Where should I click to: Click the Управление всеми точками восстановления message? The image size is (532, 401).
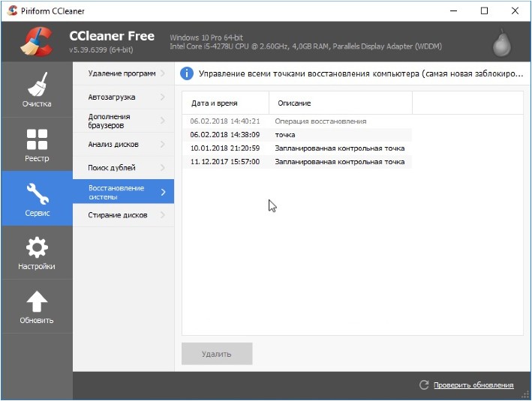[361, 73]
